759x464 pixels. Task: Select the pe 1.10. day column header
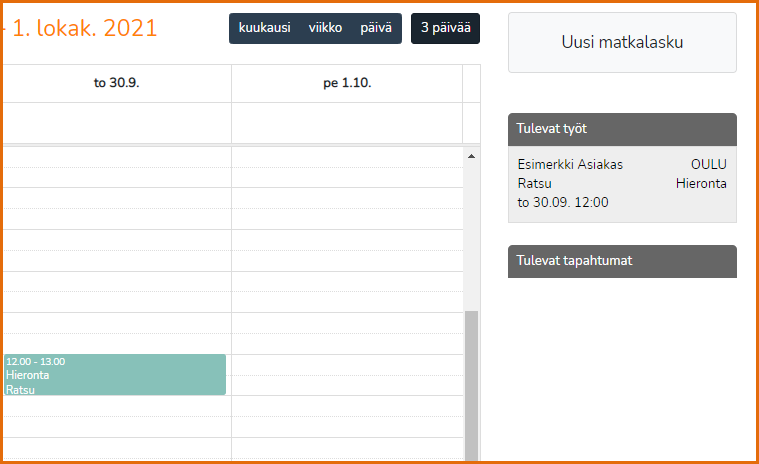coord(347,83)
